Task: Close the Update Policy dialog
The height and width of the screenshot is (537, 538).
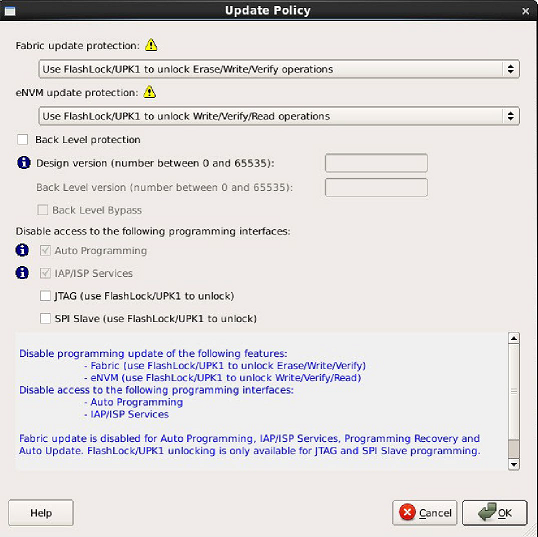Action: pos(525,11)
